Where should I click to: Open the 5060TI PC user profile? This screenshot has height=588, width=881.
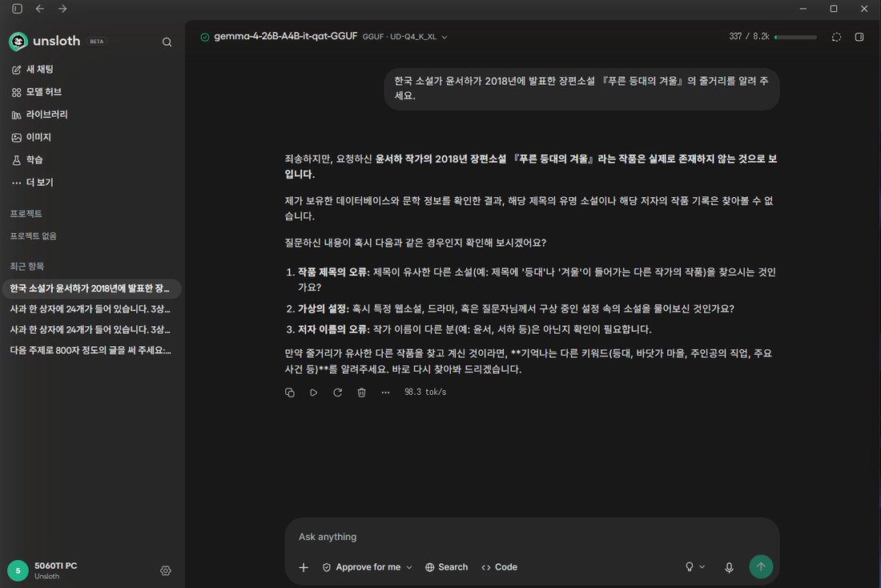tap(42, 570)
